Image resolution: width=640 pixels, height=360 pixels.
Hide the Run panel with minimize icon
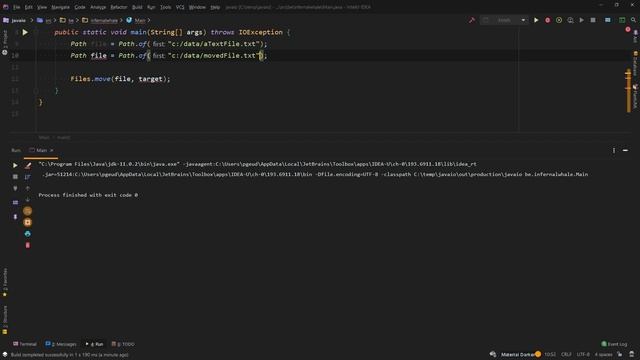625,151
